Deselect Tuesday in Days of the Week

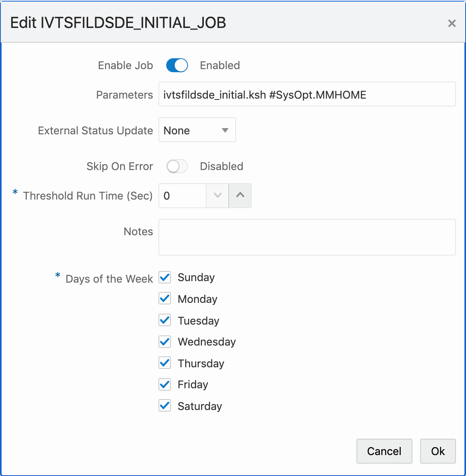tap(164, 320)
